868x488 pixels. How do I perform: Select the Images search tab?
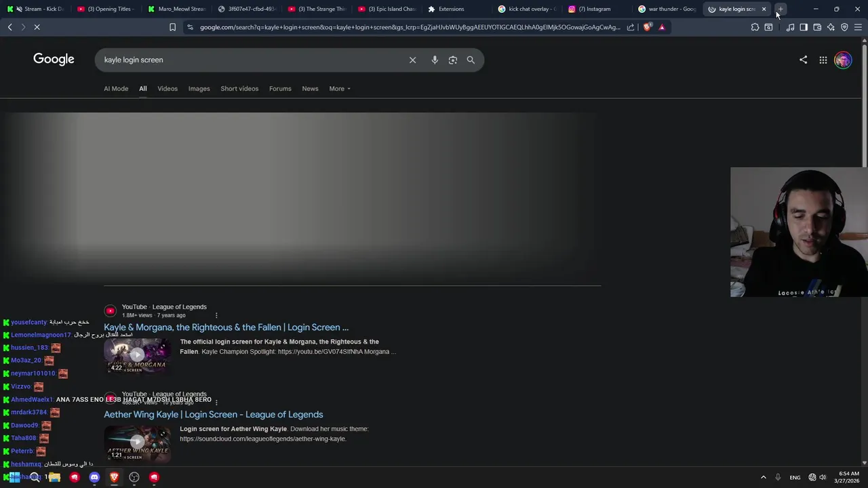click(x=199, y=89)
